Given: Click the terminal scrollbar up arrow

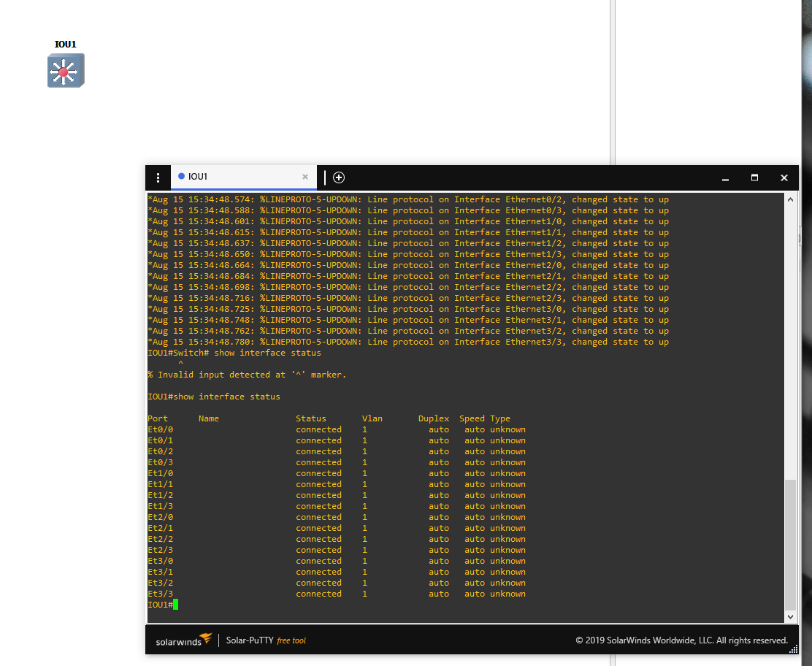Looking at the screenshot, I should click(790, 199).
